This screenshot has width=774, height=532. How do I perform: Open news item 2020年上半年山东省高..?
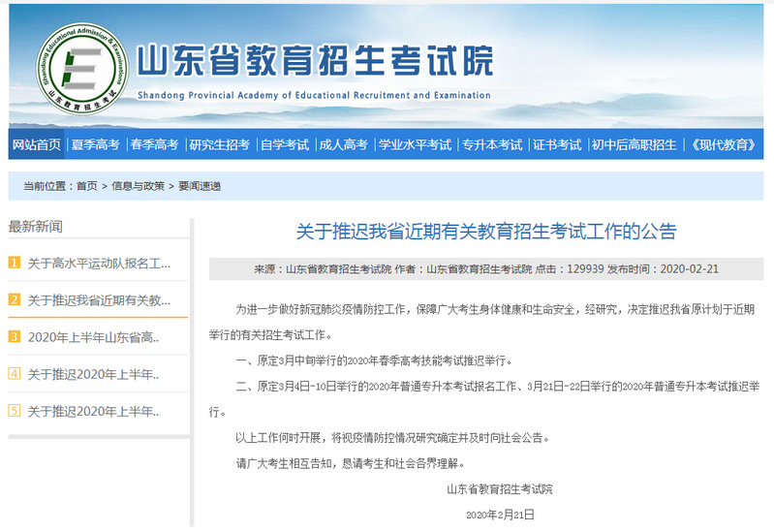point(93,337)
